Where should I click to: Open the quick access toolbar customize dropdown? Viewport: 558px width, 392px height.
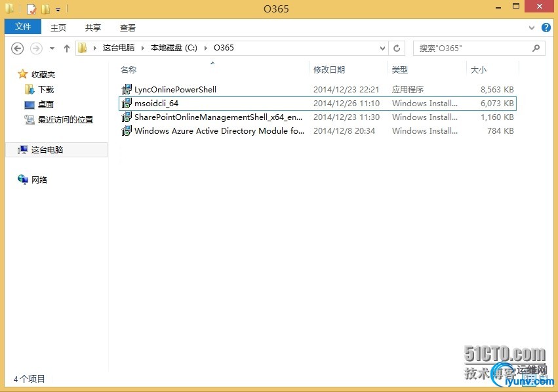58,9
